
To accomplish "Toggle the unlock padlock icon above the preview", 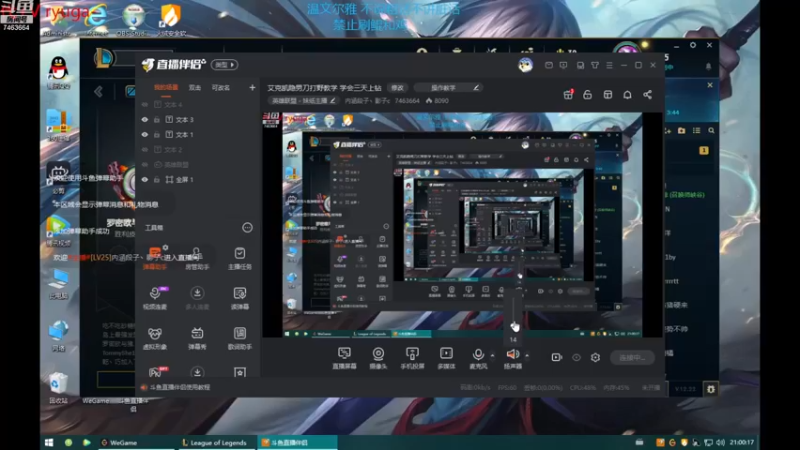I will (587, 95).
